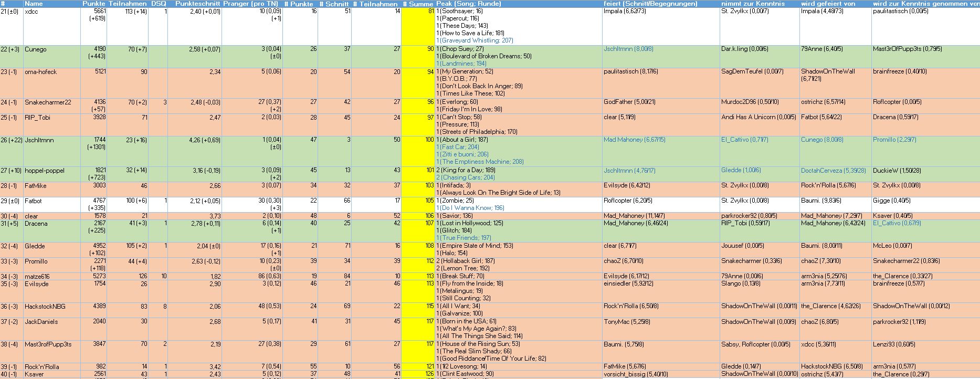Click the Name column header
This screenshot has height=379, width=980.
pyautogui.click(x=34, y=4)
